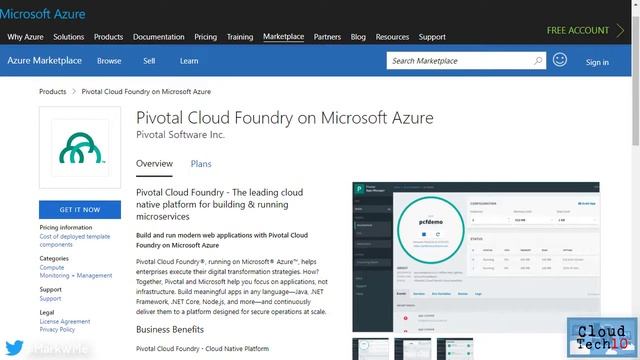Go to Azure Marketplace home
The height and width of the screenshot is (360, 640).
pos(44,60)
